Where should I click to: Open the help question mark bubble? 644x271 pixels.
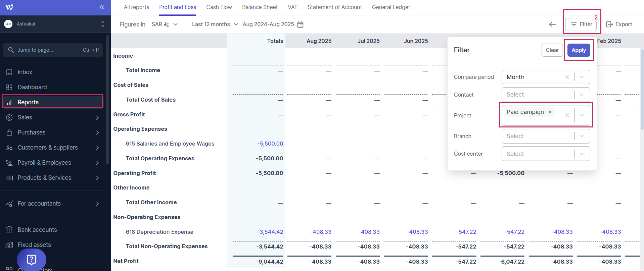tap(31, 259)
